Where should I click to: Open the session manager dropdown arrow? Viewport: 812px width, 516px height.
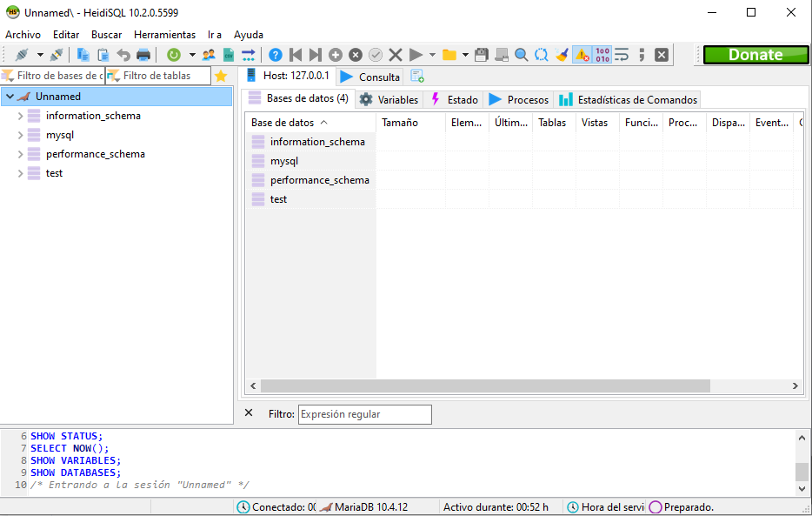pyautogui.click(x=39, y=55)
